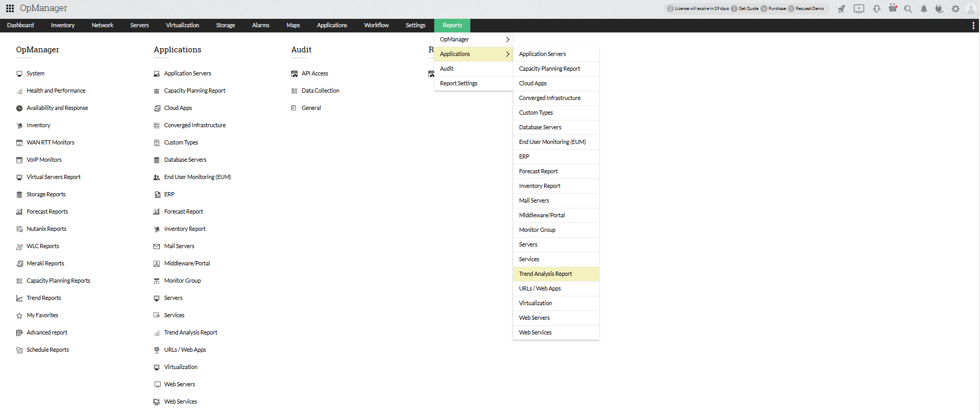Click the icon beside Schedule Reports
980x413 pixels.
click(19, 350)
